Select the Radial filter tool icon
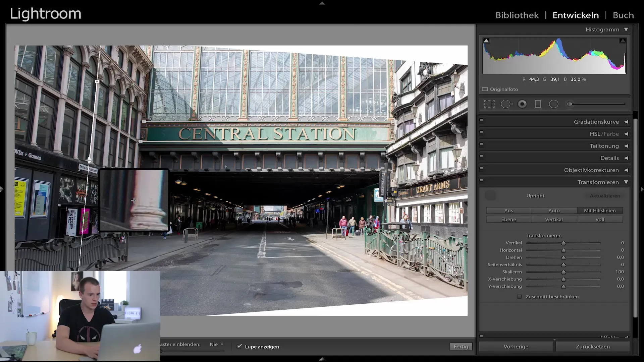Image resolution: width=644 pixels, height=362 pixels. click(554, 104)
